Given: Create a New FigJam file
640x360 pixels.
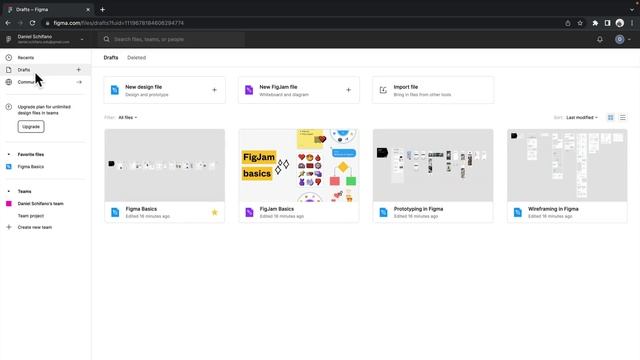Looking at the screenshot, I should coord(299,90).
